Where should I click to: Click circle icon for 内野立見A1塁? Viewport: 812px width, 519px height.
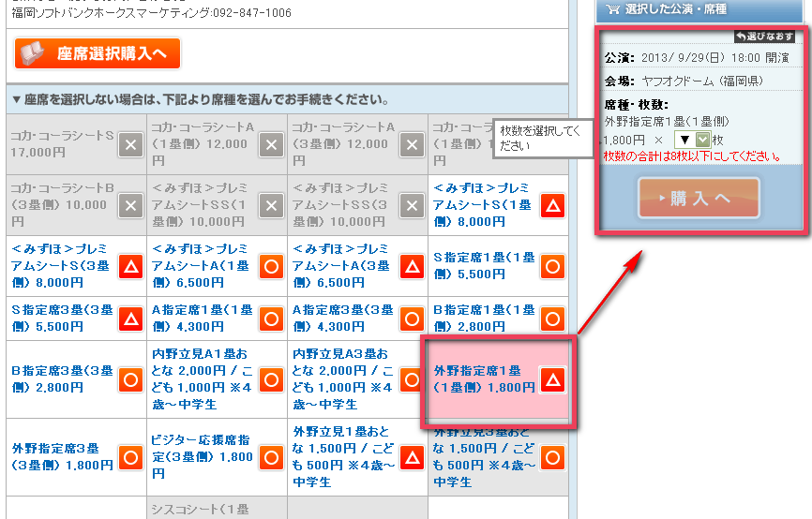click(x=271, y=379)
